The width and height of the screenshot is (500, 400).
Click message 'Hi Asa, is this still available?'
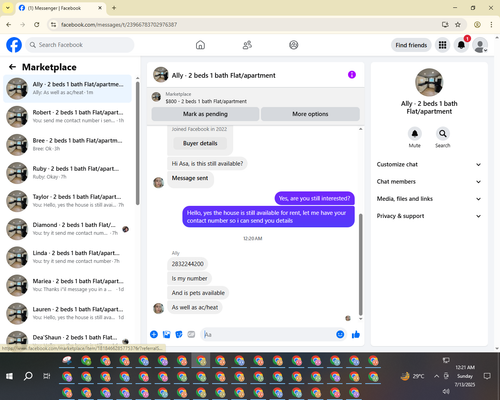tap(207, 164)
